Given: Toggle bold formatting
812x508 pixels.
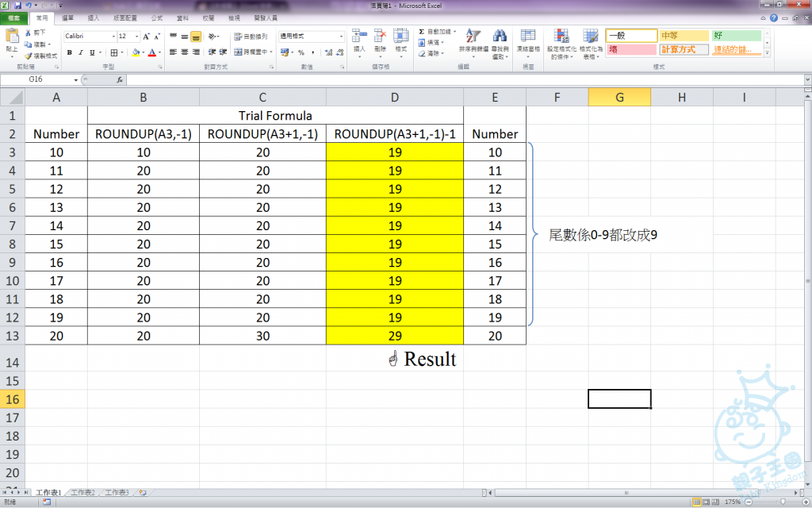Looking at the screenshot, I should pos(70,52).
